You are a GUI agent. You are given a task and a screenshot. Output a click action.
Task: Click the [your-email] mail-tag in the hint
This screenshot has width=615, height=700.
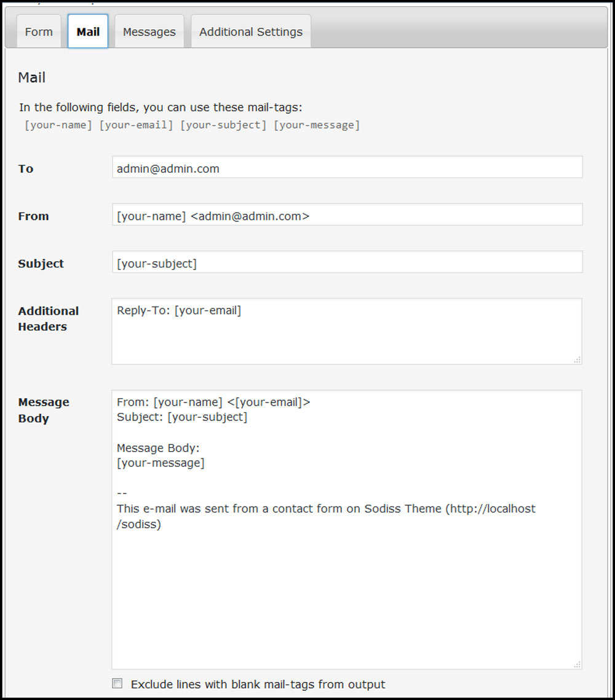click(x=137, y=125)
